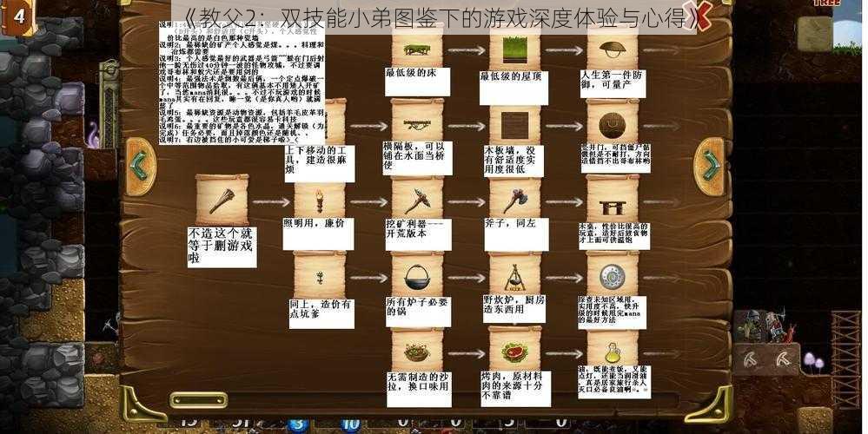Click the label 人生第一件防御，可量产
The height and width of the screenshot is (434, 868).
[x=613, y=83]
